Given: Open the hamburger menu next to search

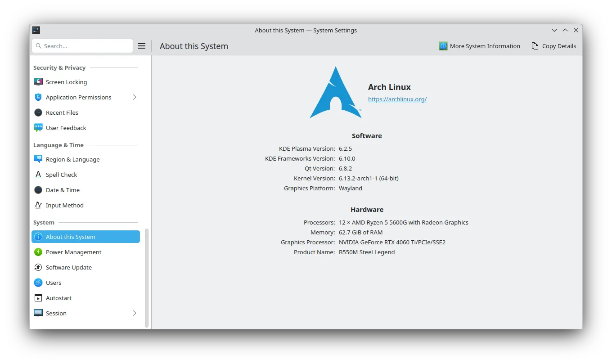Looking at the screenshot, I should [142, 46].
